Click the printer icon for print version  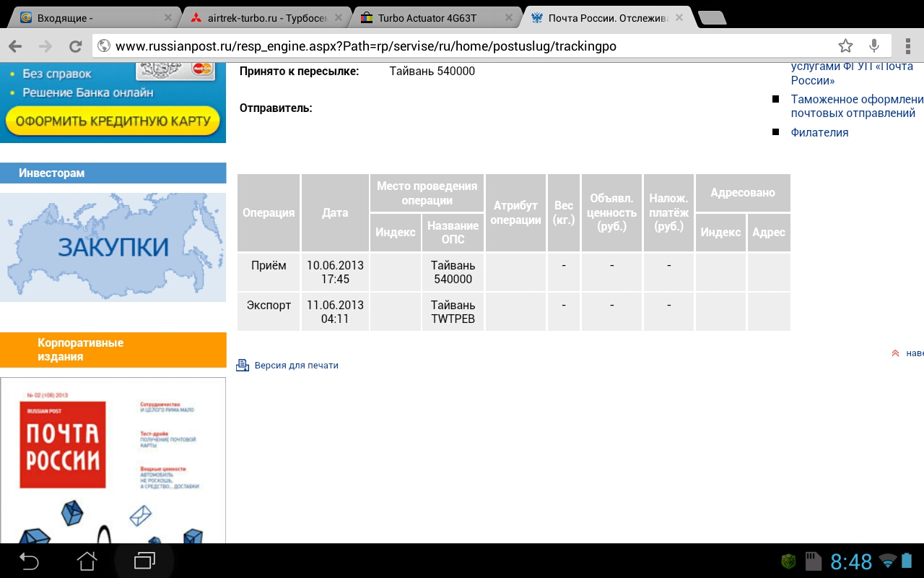pyautogui.click(x=243, y=366)
